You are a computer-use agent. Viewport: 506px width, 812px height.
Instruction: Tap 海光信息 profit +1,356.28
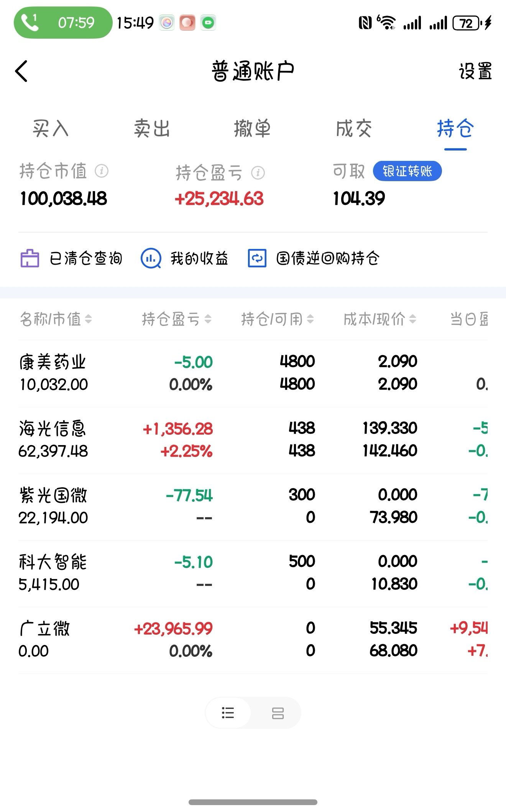177,429
